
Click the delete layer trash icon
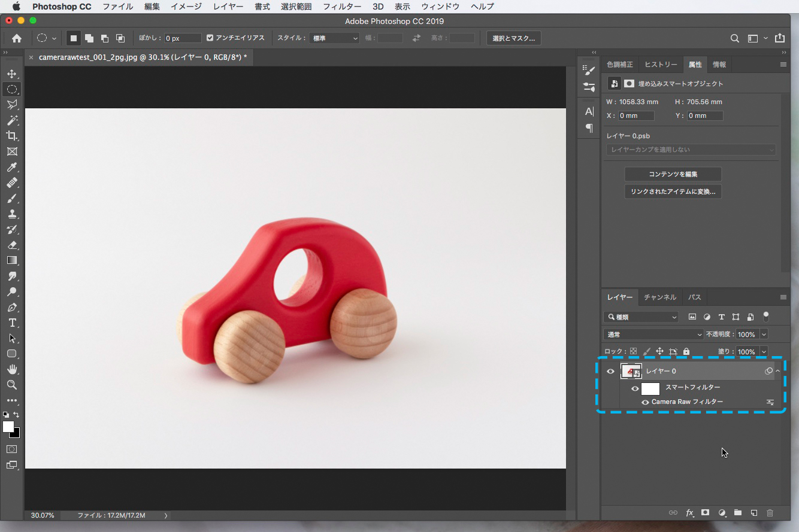coord(770,513)
